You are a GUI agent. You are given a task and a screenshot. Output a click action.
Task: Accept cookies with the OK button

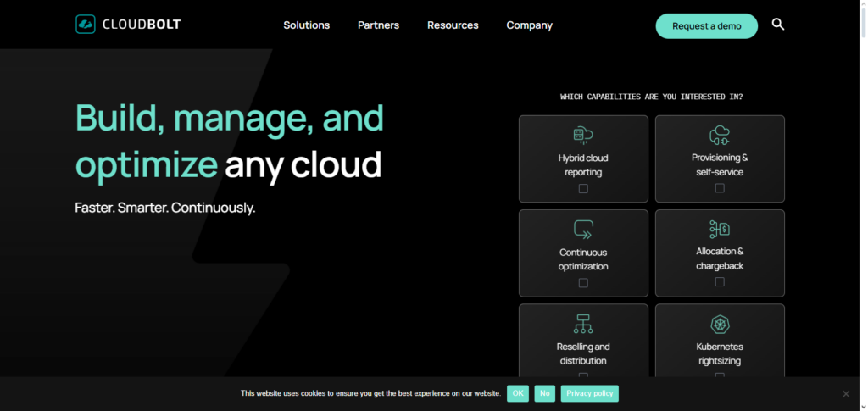tap(517, 393)
